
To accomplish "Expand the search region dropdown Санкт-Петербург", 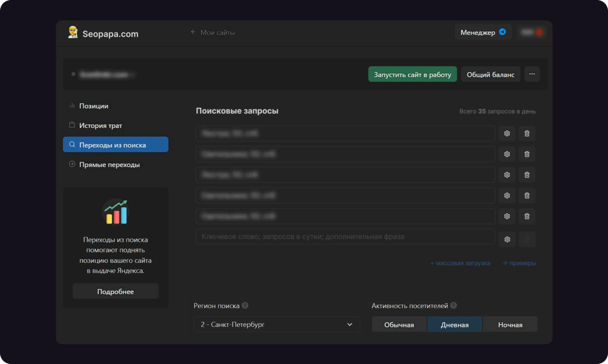I will pos(277,325).
